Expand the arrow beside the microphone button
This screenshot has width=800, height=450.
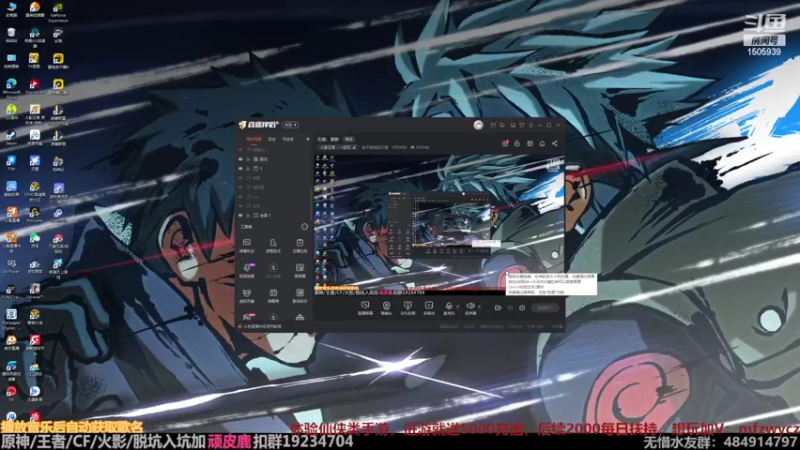458,306
